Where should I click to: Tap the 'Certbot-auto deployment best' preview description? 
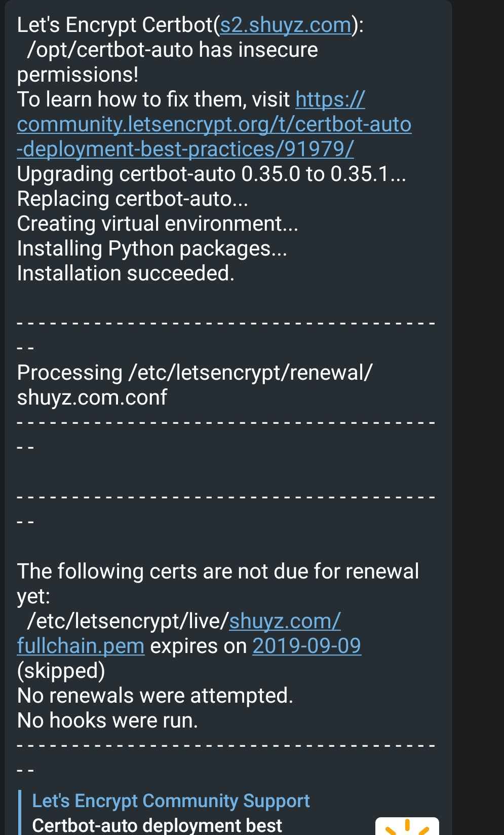[157, 825]
